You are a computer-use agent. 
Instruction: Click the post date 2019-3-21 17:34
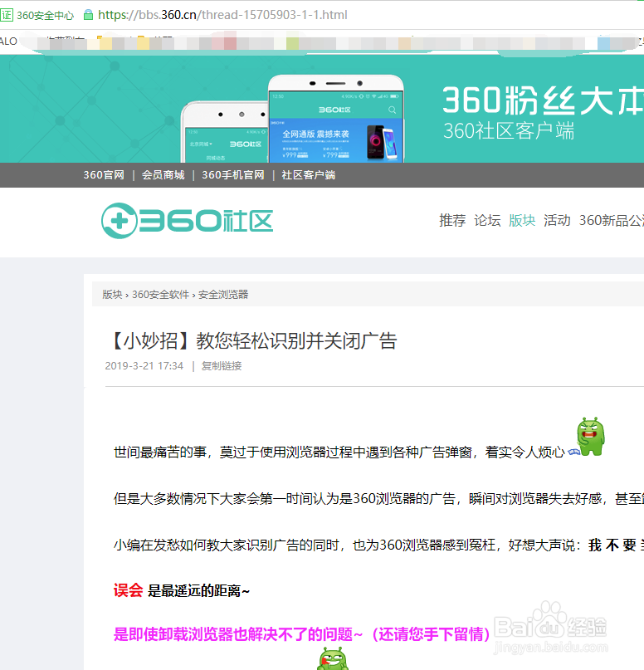click(x=144, y=366)
